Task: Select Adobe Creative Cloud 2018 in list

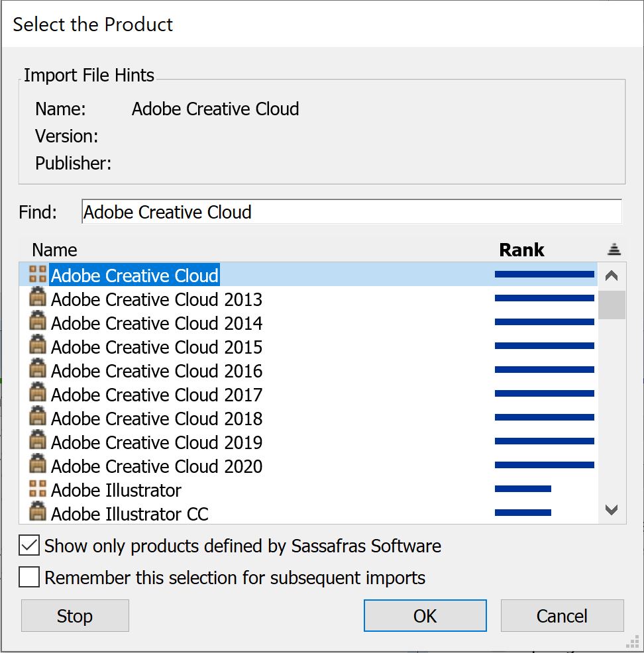Action: (x=308, y=417)
